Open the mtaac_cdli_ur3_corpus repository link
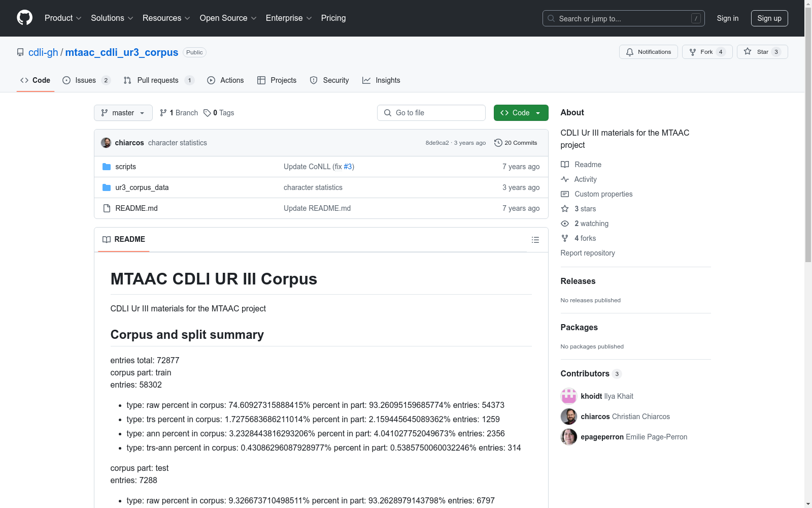The height and width of the screenshot is (508, 812). point(122,52)
